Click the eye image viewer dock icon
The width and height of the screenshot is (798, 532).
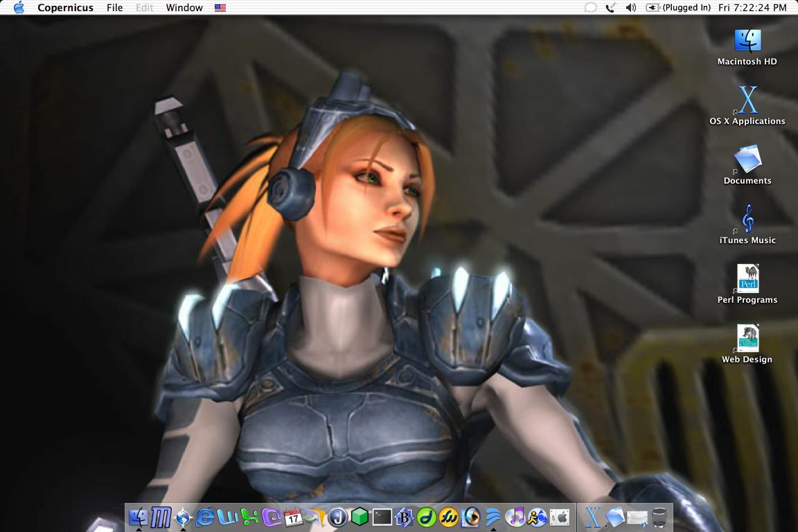click(x=471, y=517)
